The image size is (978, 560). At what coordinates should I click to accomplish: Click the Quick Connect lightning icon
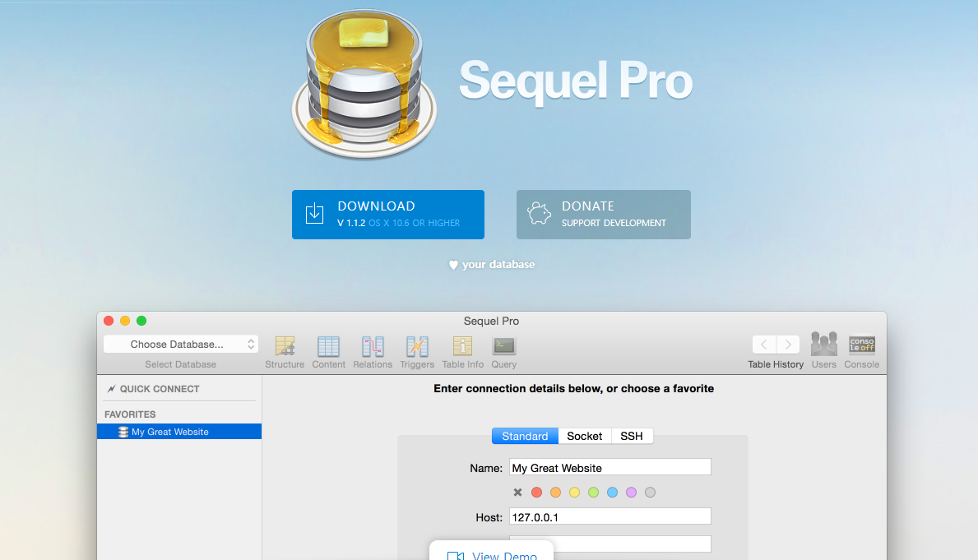coord(112,388)
